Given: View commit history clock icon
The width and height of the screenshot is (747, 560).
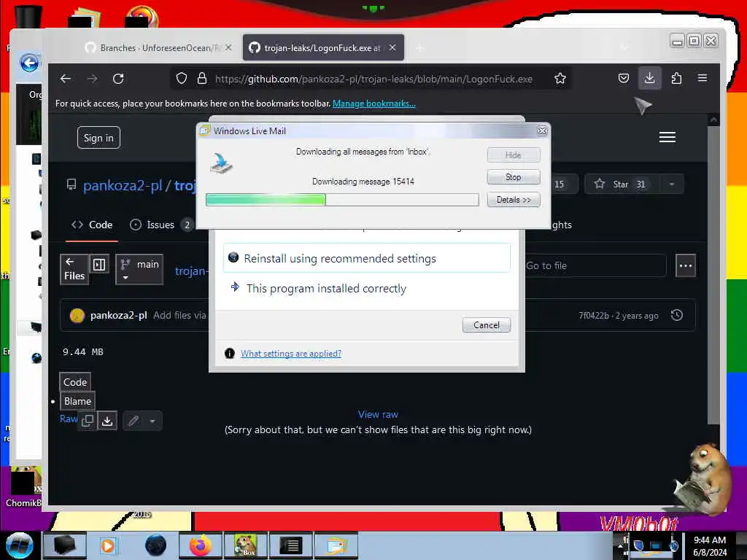Looking at the screenshot, I should pos(676,315).
